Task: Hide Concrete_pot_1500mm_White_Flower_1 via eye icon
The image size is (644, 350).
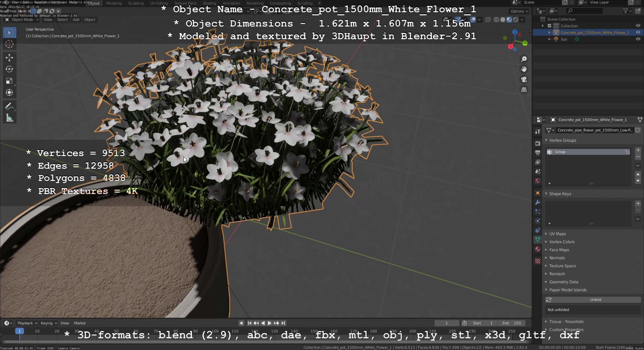Action: [x=638, y=32]
